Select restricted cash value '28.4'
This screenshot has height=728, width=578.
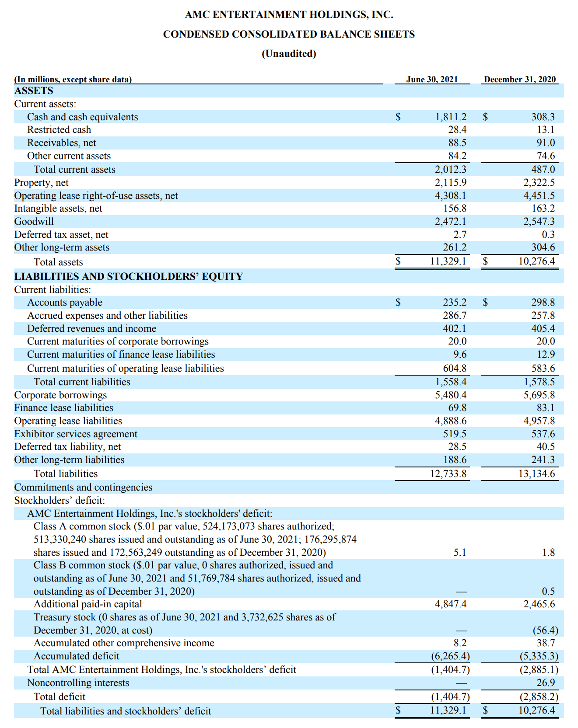[x=457, y=130]
